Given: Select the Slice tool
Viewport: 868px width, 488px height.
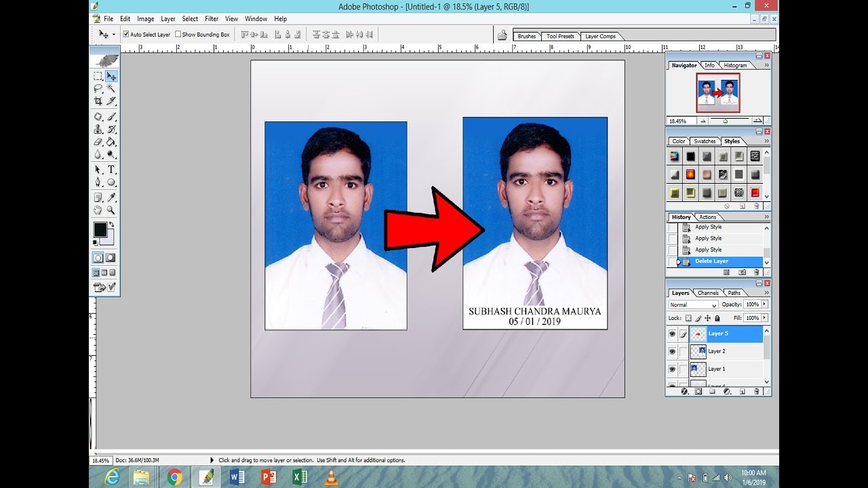Looking at the screenshot, I should 111,101.
